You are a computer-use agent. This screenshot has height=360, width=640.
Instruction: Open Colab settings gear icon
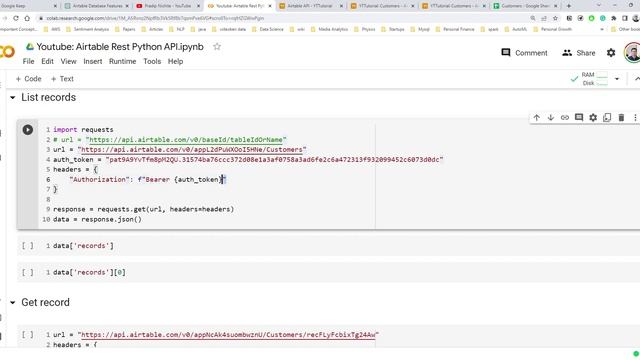pos(611,53)
